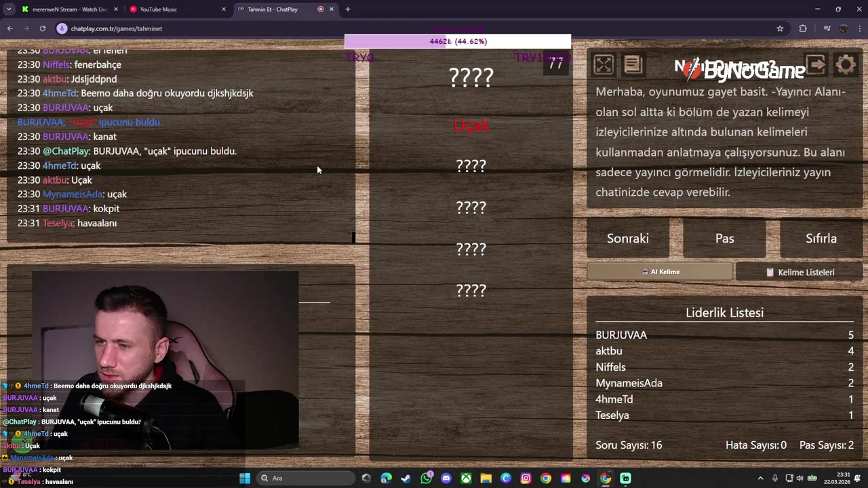Reload the ChatPlay page

(42, 28)
